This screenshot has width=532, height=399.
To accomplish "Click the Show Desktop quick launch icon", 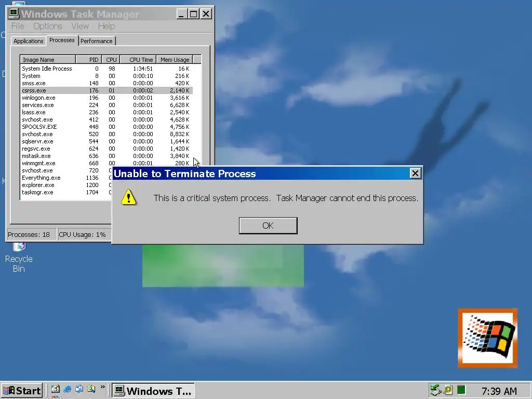I will (55, 389).
